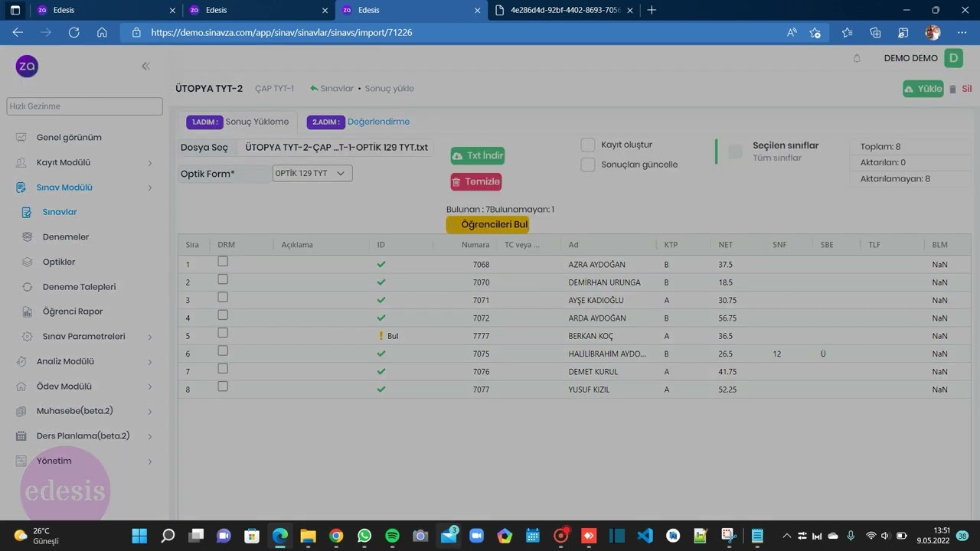Switch to 1.ADIM Sonuç Yükleme tab
980x551 pixels.
[238, 122]
